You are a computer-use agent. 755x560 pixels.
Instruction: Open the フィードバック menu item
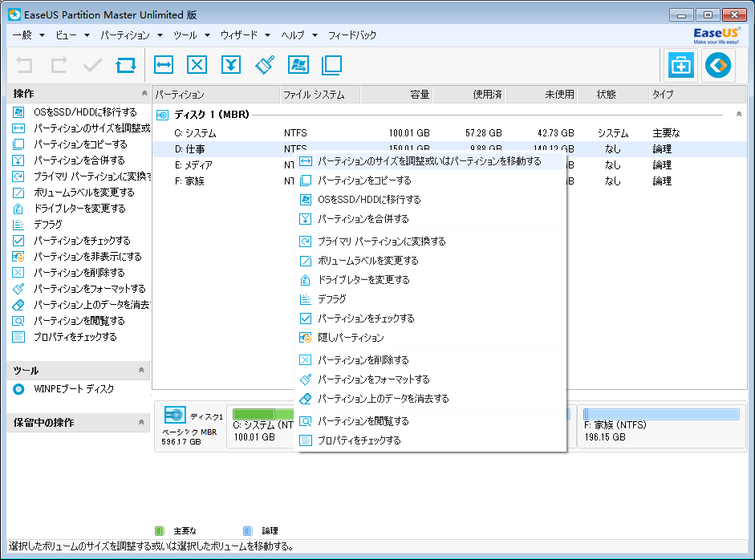tap(352, 35)
